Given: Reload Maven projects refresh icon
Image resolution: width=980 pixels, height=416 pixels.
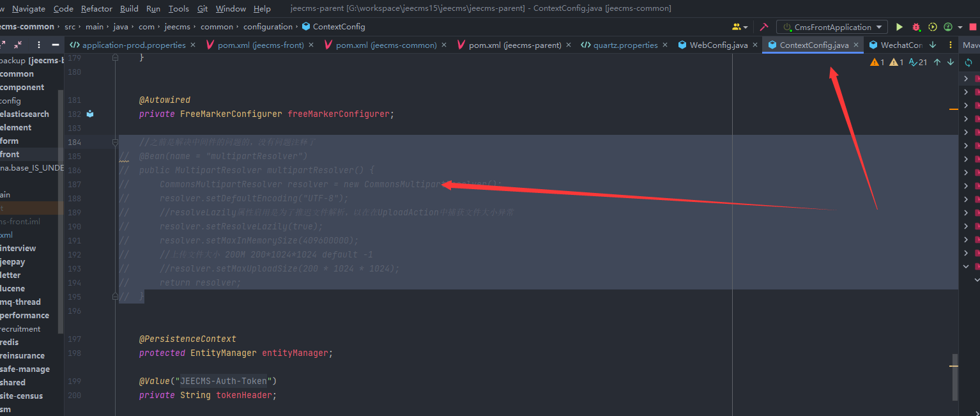Looking at the screenshot, I should 969,63.
